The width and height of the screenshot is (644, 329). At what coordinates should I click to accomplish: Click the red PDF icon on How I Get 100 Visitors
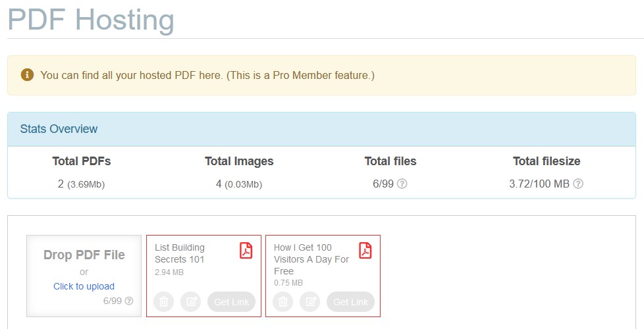[365, 250]
